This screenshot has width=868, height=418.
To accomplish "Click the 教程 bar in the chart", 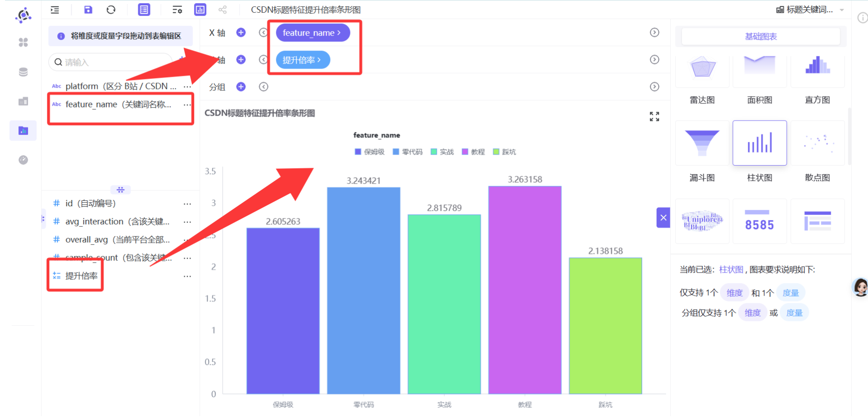I will tap(525, 290).
